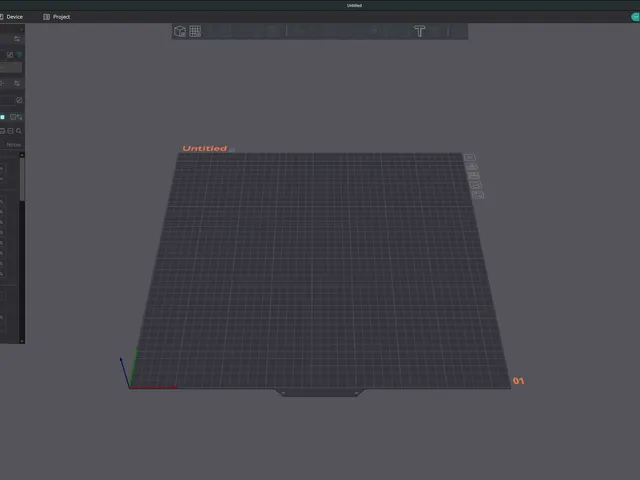Image resolution: width=640 pixels, height=480 pixels.
Task: Open the Project tab
Action: [x=57, y=17]
